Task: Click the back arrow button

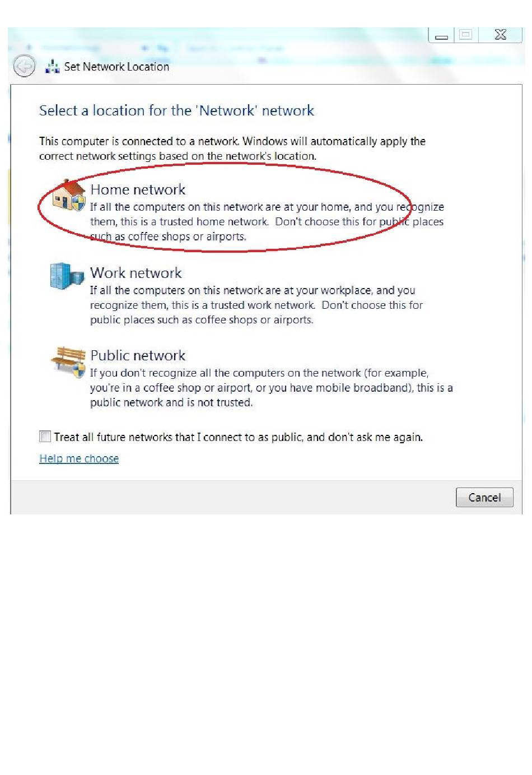Action: [24, 67]
